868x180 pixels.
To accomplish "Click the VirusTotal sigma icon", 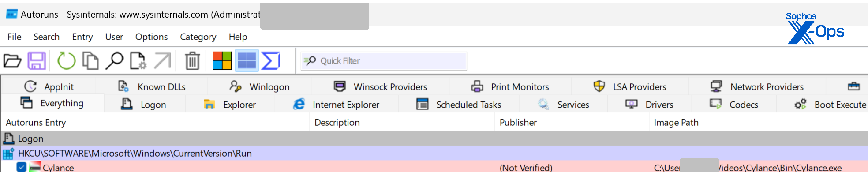I will (270, 61).
